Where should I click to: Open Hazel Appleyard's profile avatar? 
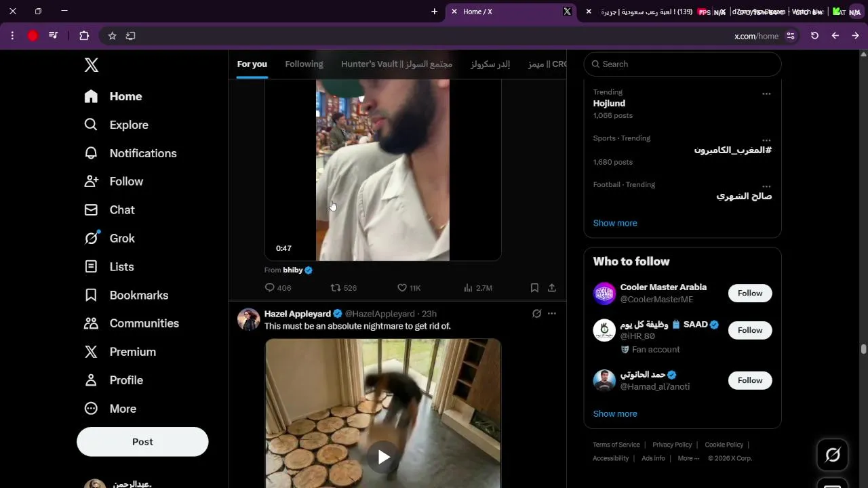pos(249,319)
